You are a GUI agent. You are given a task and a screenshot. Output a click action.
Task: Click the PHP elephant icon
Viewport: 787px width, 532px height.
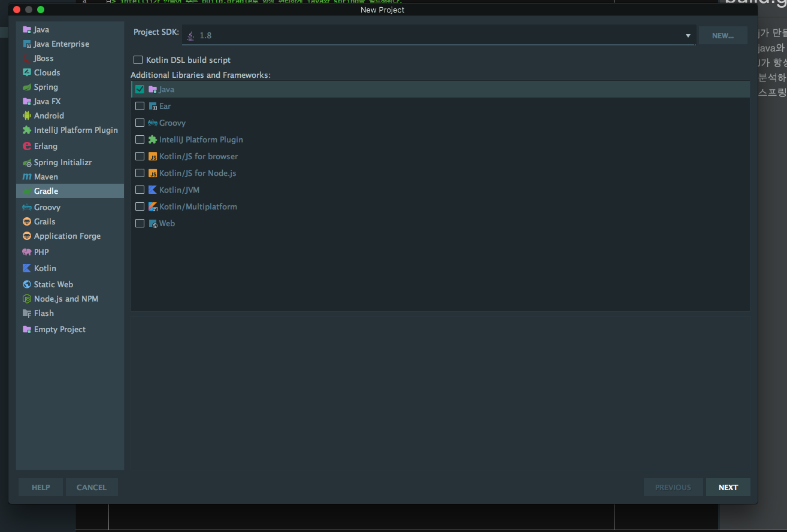click(26, 252)
